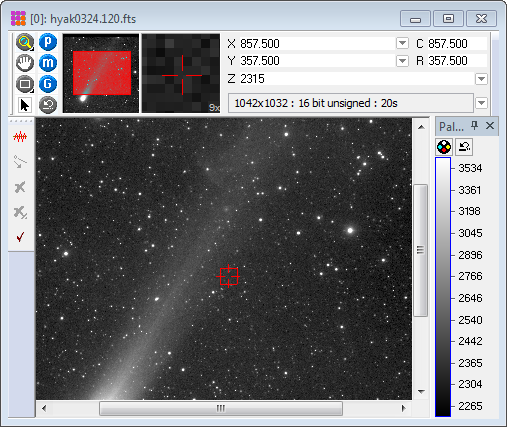The image size is (507, 427).
Task: Click the red navigator thumbnail
Action: [101, 73]
